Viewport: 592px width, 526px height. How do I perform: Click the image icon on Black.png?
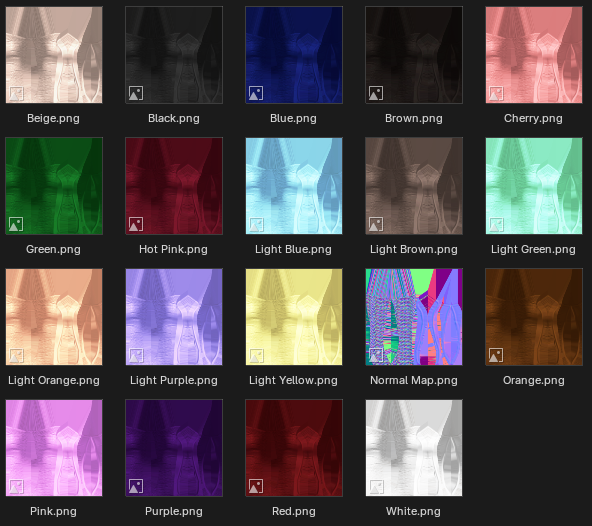(x=136, y=93)
